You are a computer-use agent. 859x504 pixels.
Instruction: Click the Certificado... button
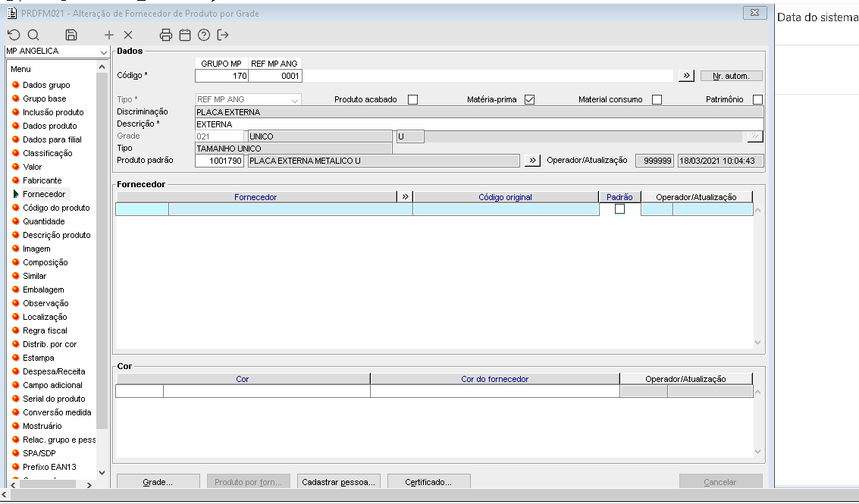[x=428, y=481]
